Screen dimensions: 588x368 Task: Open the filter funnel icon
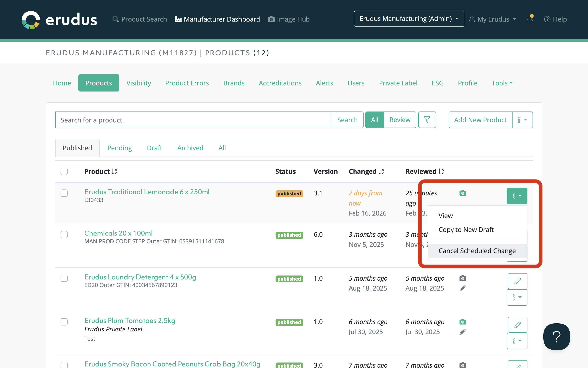click(x=427, y=120)
